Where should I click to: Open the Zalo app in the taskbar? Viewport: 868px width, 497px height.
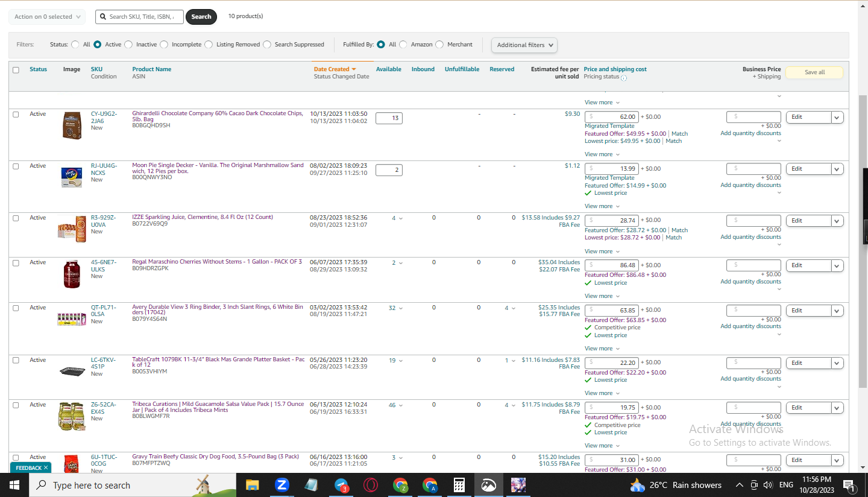pyautogui.click(x=281, y=485)
